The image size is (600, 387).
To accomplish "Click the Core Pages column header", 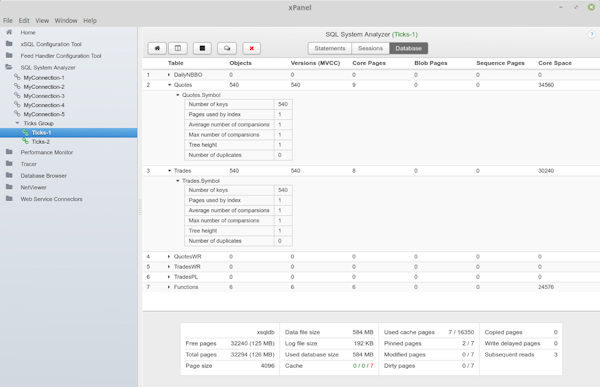I will pyautogui.click(x=369, y=63).
